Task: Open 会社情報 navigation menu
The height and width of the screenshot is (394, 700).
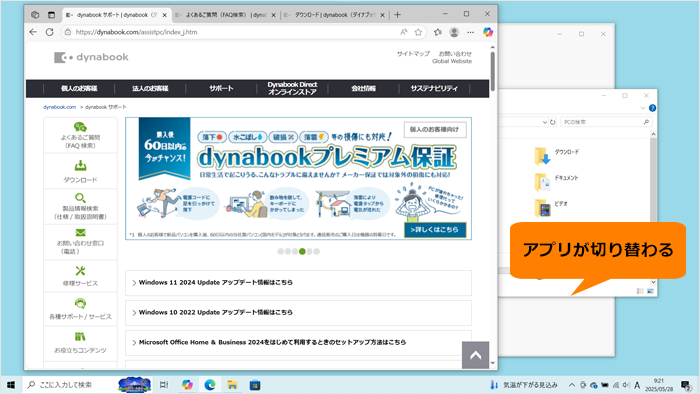Action: click(x=363, y=88)
